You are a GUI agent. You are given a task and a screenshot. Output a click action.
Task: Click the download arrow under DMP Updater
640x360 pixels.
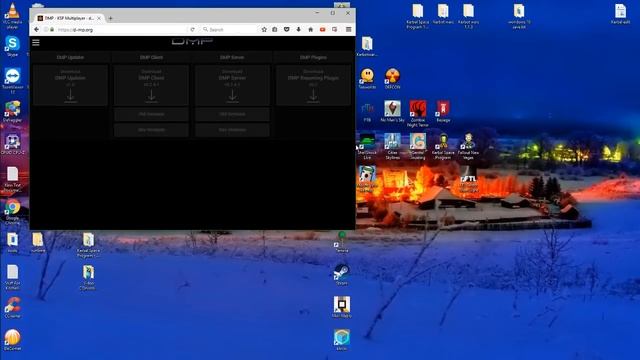(x=70, y=96)
